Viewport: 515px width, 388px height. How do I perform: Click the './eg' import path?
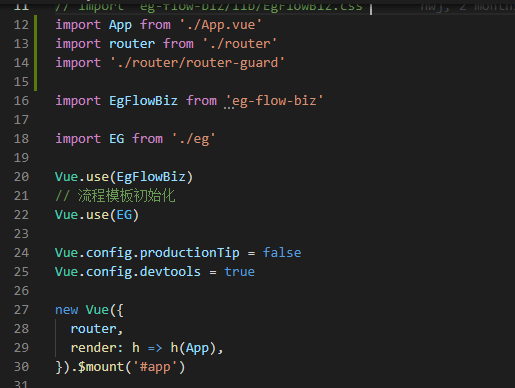tap(194, 139)
